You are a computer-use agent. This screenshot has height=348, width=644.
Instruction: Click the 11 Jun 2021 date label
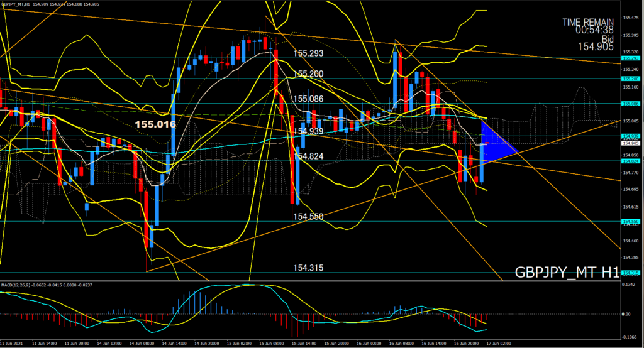(x=11, y=344)
